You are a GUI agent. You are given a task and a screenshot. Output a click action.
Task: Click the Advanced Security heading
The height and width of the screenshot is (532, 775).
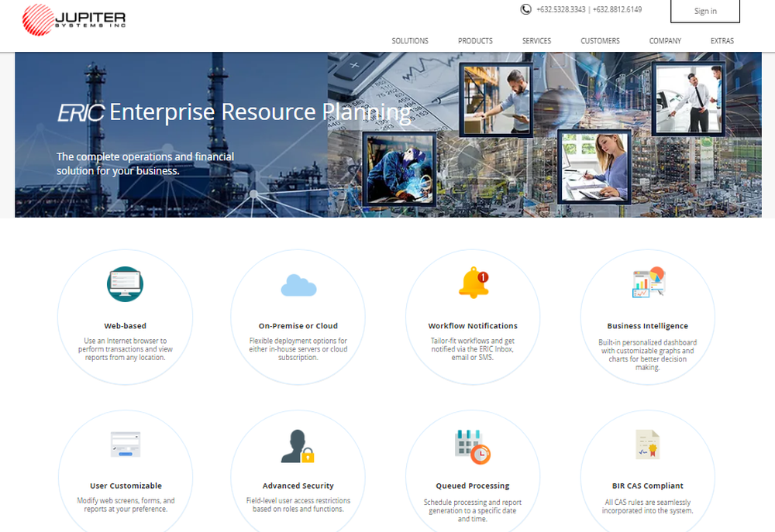(298, 486)
